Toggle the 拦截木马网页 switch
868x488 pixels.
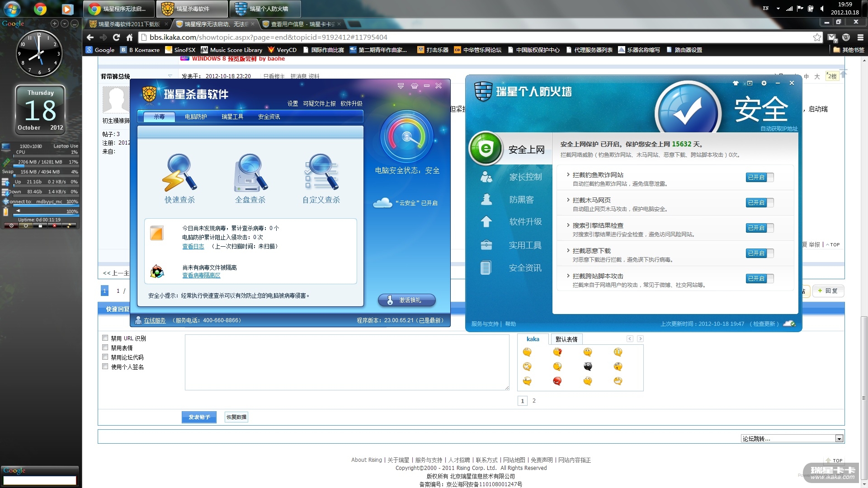coord(759,203)
